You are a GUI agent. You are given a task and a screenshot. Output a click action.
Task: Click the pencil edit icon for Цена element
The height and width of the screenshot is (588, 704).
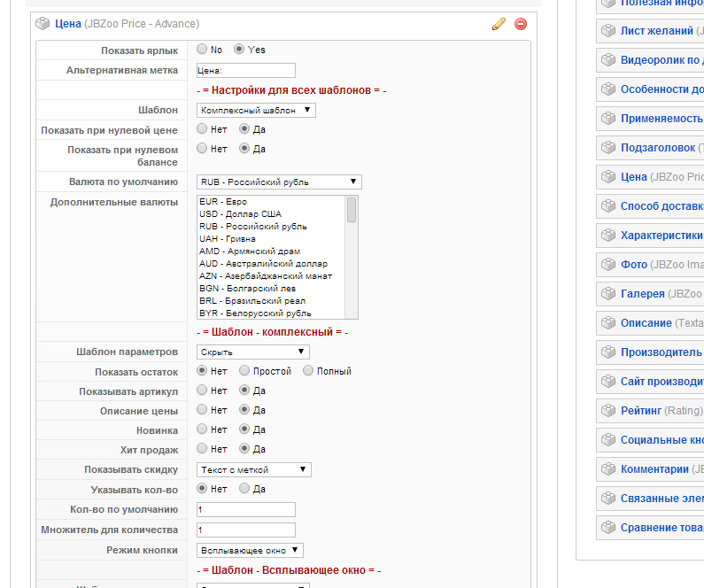coord(499,24)
